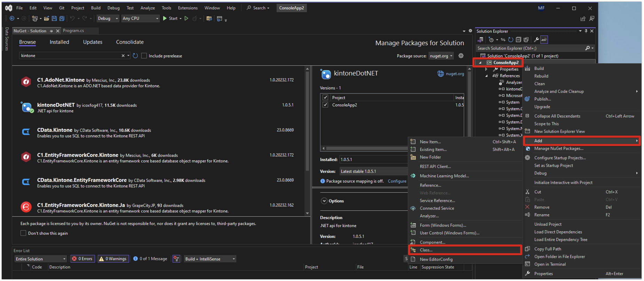644x281 pixels.
Task: Click the kintone package search field
Action: coord(70,56)
